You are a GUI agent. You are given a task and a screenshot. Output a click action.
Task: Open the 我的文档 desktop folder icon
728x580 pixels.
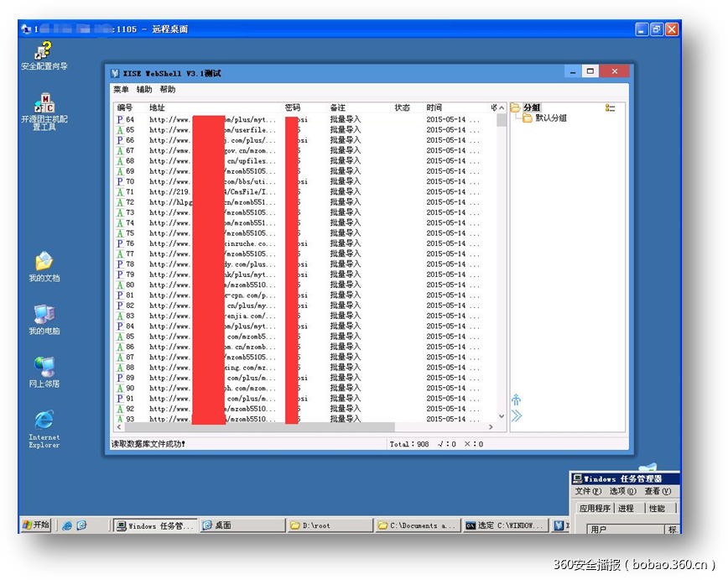[x=44, y=263]
